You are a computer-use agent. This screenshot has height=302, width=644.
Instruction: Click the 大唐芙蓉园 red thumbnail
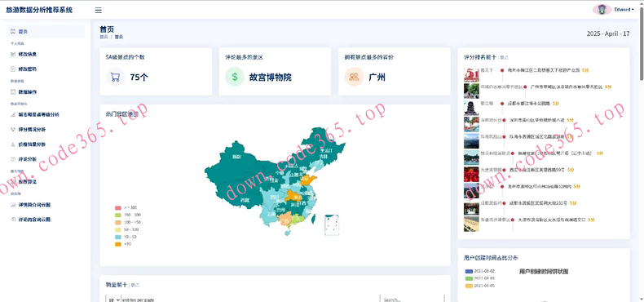click(x=471, y=174)
